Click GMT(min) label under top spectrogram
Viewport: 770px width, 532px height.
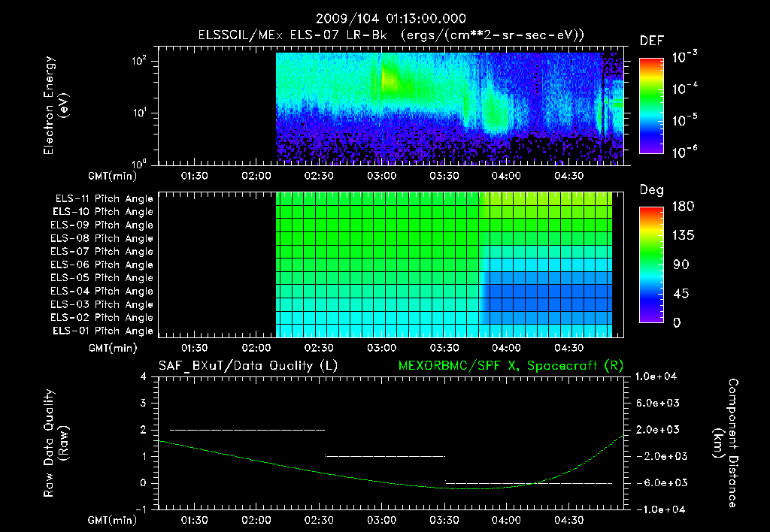tap(113, 176)
